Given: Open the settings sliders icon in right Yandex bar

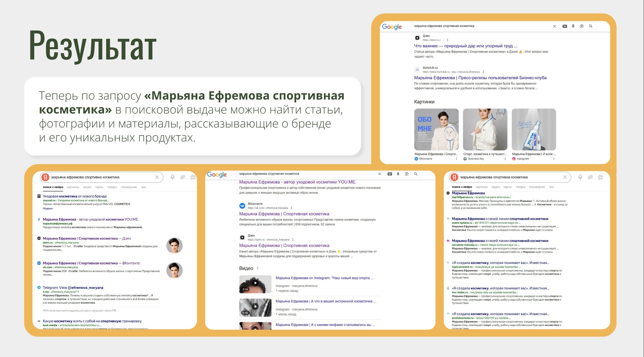Looking at the screenshot, I should [590, 177].
